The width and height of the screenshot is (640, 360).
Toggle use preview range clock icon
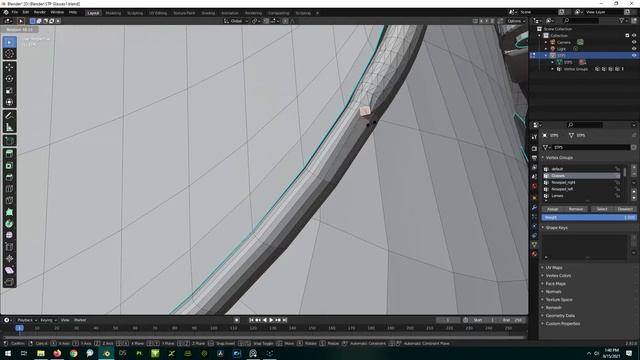point(466,320)
